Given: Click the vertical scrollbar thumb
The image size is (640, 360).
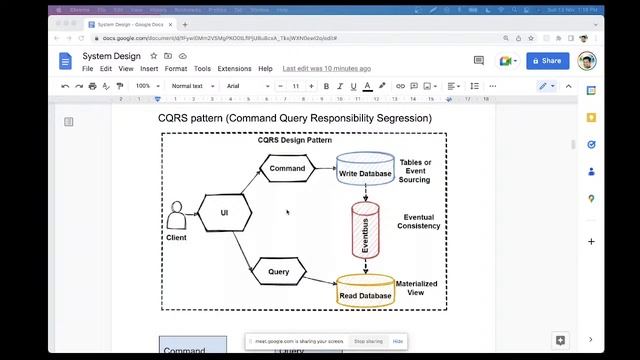Looking at the screenshot, I should click(573, 144).
